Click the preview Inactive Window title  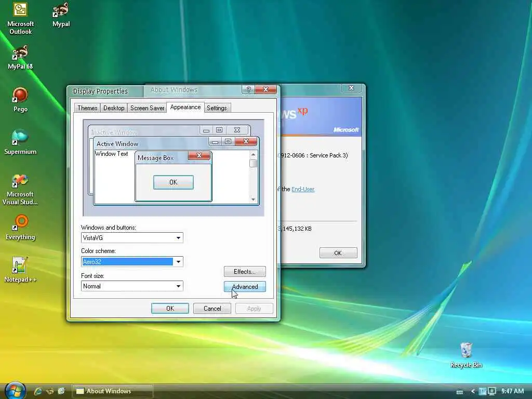(114, 132)
